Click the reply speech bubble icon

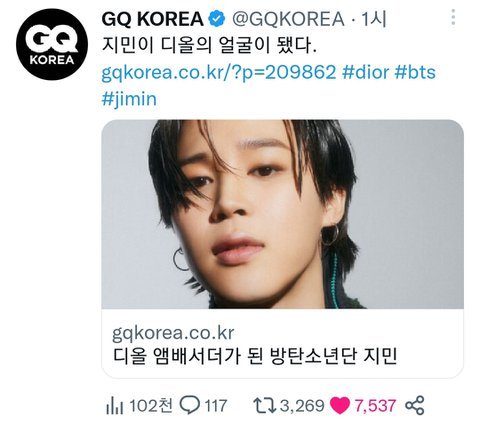tap(190, 405)
